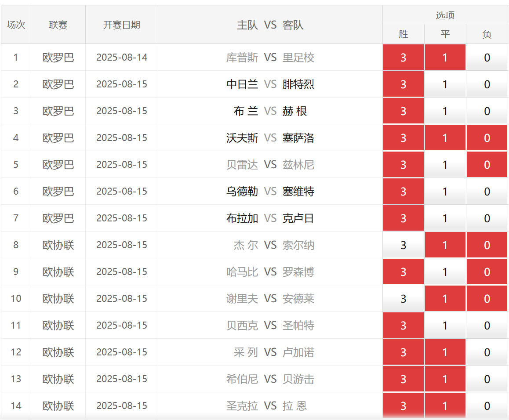This screenshot has width=509, height=420.
Task: Click 欧协联 league cell in match 8 row
Action: tap(58, 245)
